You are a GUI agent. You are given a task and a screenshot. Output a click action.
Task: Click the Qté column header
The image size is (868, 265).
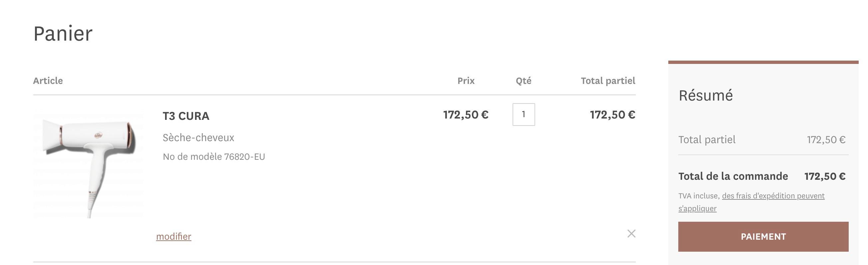pyautogui.click(x=524, y=81)
